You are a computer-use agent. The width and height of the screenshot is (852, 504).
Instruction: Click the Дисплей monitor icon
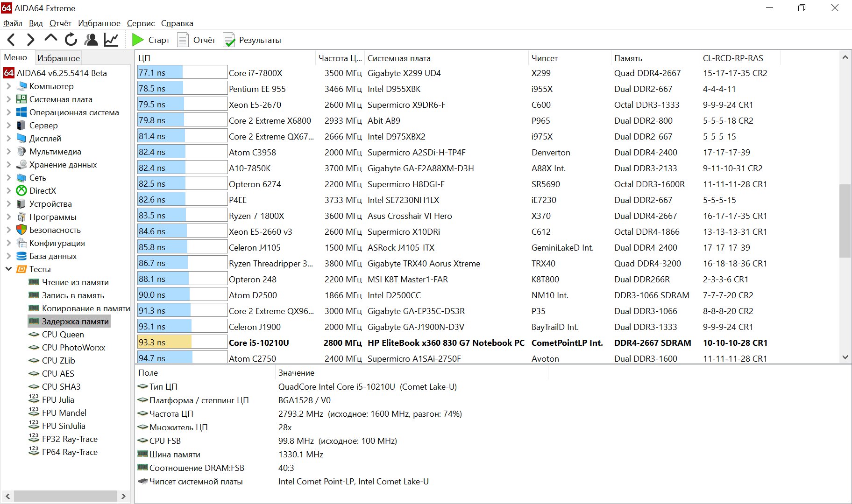pyautogui.click(x=21, y=139)
